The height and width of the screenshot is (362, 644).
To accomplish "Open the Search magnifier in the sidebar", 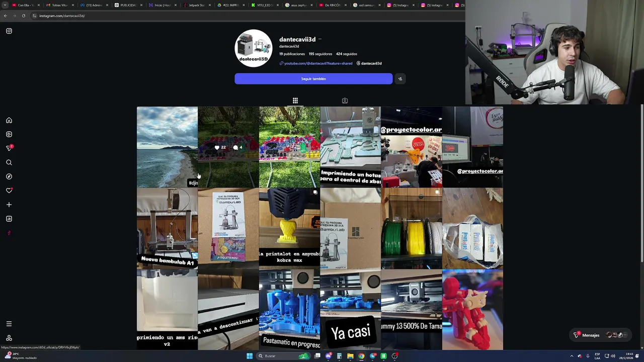I will pos(9,163).
